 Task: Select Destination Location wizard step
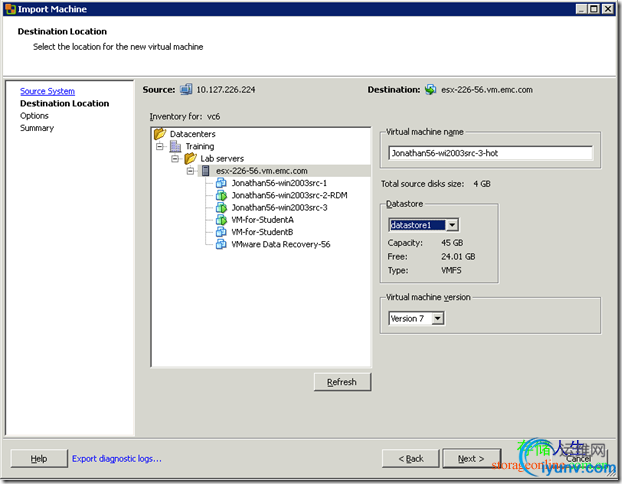pos(65,104)
